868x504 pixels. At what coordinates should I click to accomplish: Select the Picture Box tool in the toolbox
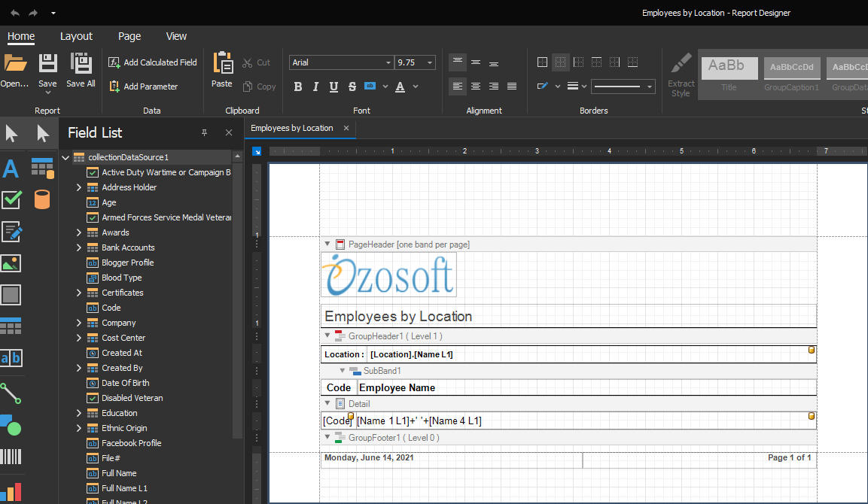click(x=11, y=263)
